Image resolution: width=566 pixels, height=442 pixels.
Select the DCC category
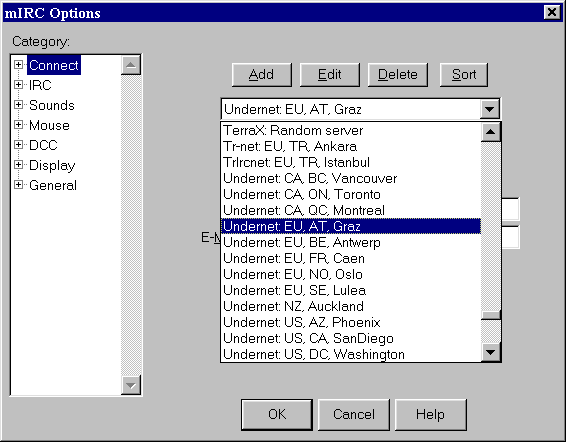(x=43, y=145)
